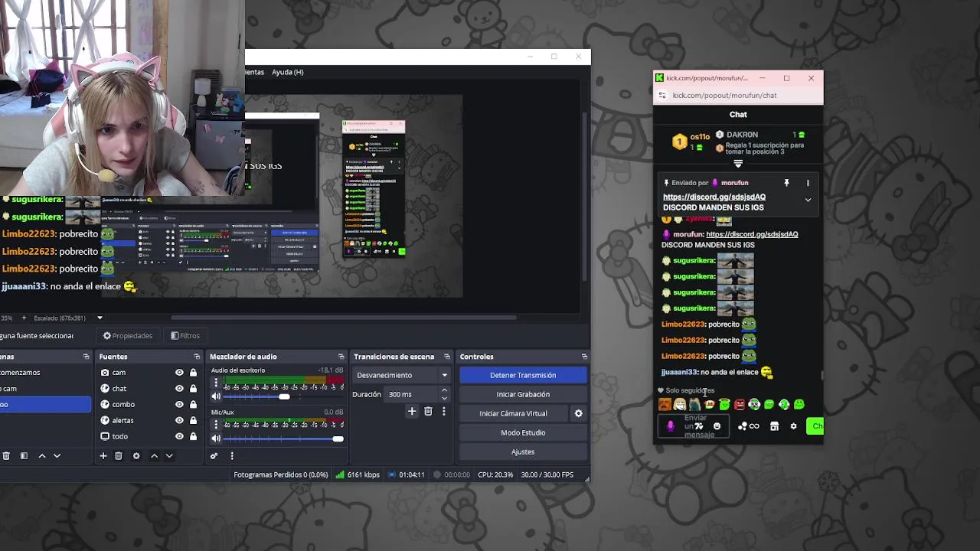Move scene down in Escenas toolbar
The width and height of the screenshot is (980, 551).
[x=57, y=456]
